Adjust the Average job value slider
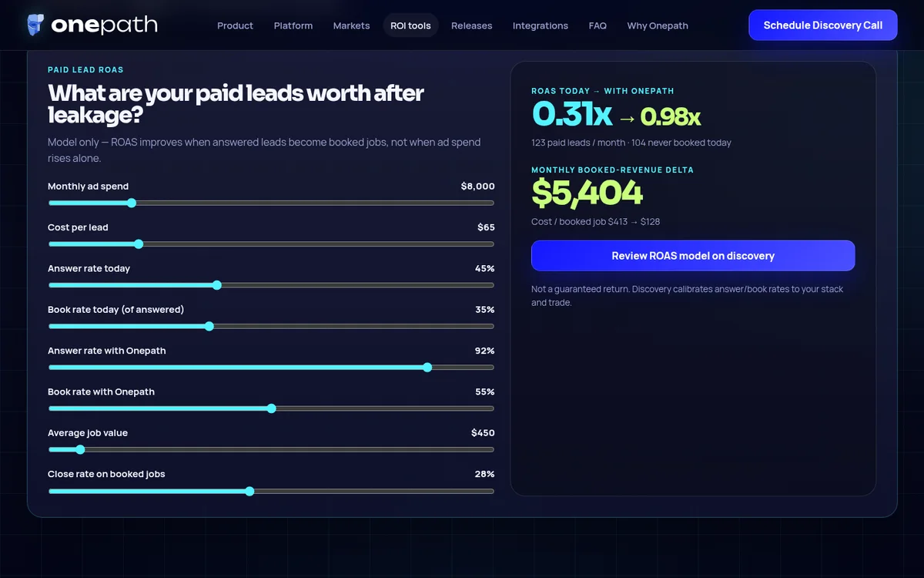 coord(271,450)
